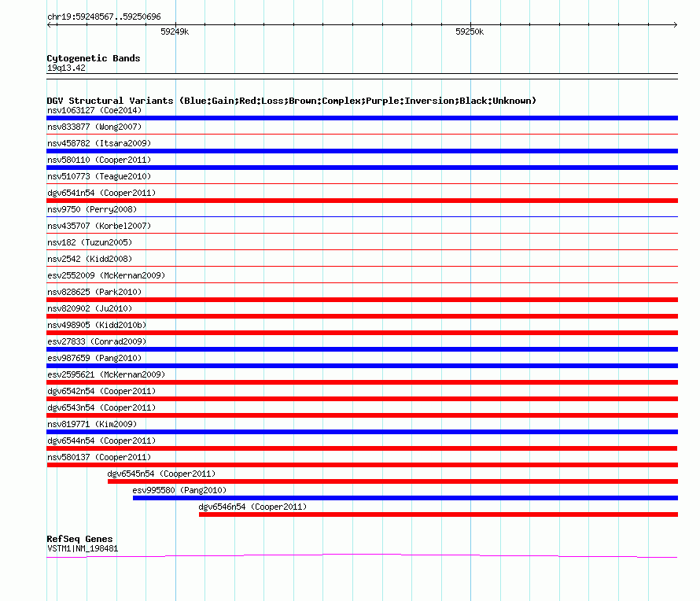Select the esv27833 (Conrad2009) gain bar
This screenshot has width=700, height=601.
[x=362, y=349]
